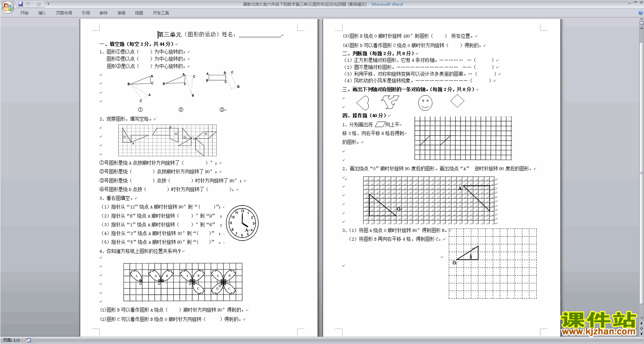Go to previous page with double-up arrow
The width and height of the screenshot is (644, 344).
642,323
